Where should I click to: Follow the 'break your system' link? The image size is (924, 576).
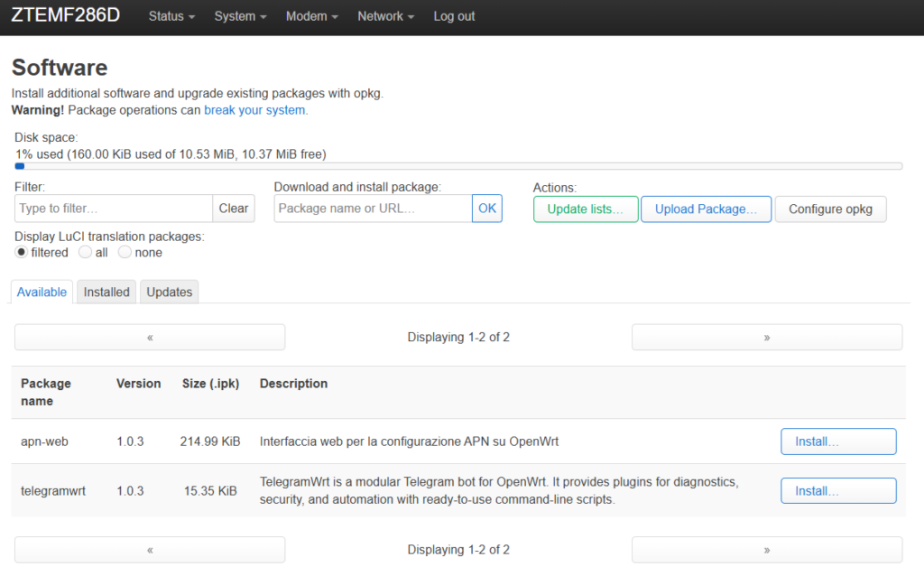[255, 110]
